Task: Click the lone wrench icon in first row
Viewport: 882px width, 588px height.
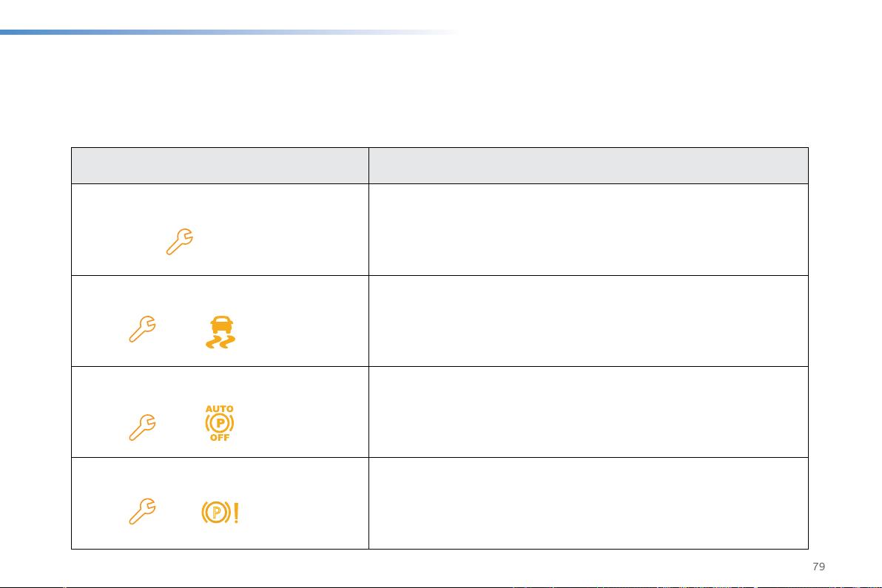Action: coord(180,242)
